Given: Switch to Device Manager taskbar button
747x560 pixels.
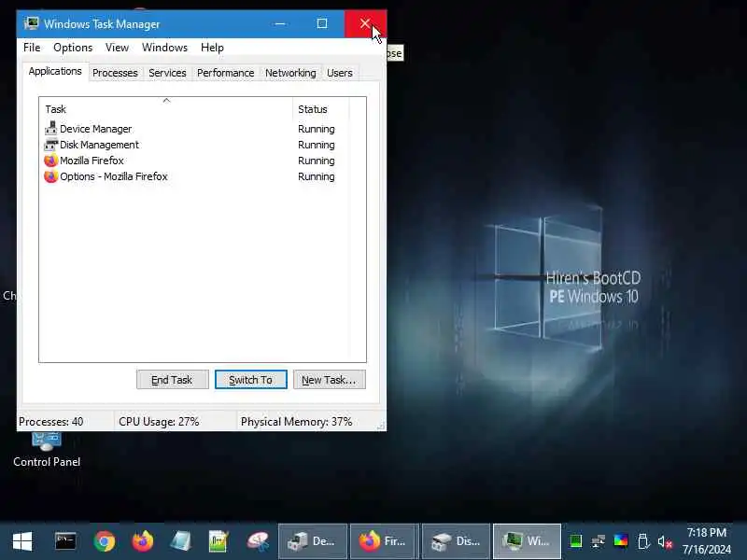Looking at the screenshot, I should click(313, 541).
